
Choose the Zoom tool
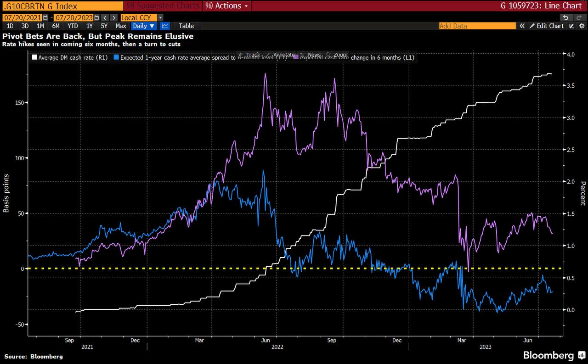coord(337,55)
